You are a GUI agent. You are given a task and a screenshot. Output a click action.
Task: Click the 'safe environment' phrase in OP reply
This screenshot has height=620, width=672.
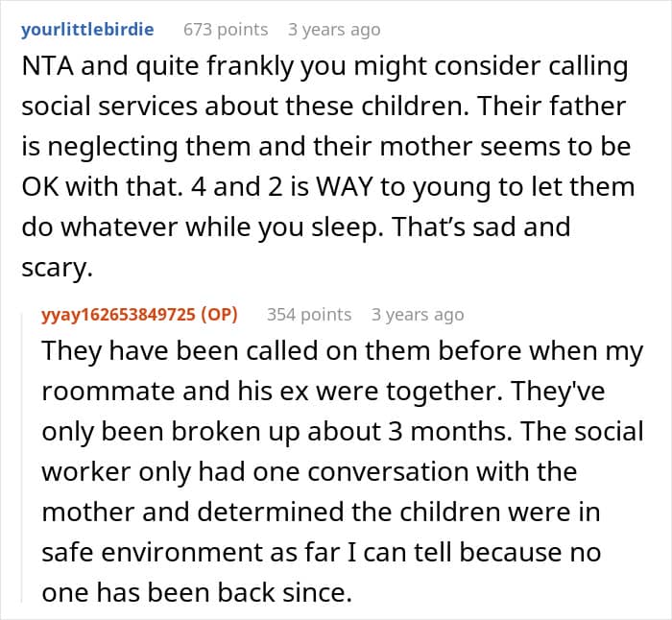[x=152, y=552]
